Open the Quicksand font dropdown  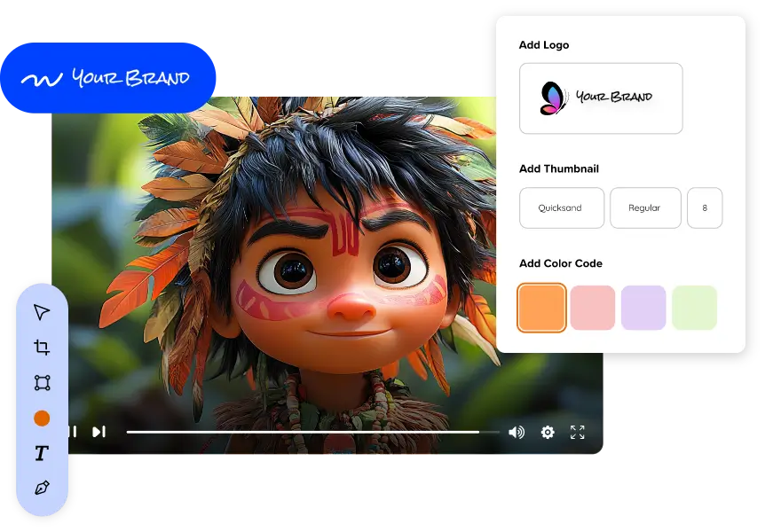[561, 207]
